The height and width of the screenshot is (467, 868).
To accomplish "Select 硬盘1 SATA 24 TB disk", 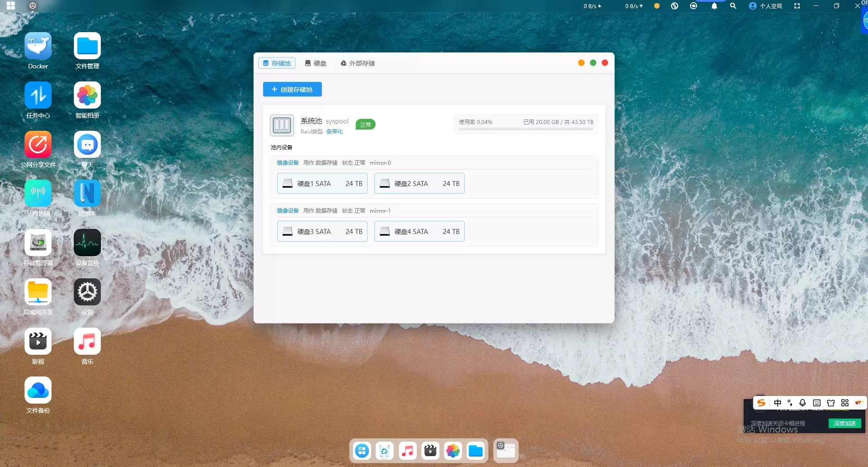I will click(322, 184).
